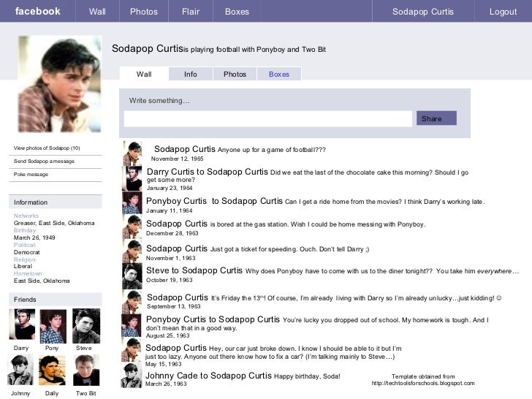
Task: View photos of Sodapop (10)
Action: [x=47, y=148]
